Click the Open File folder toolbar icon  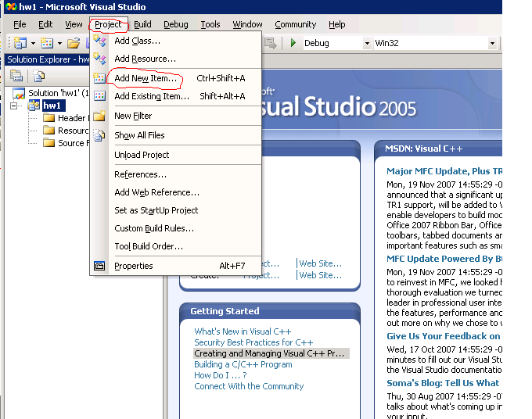pyautogui.click(x=74, y=43)
